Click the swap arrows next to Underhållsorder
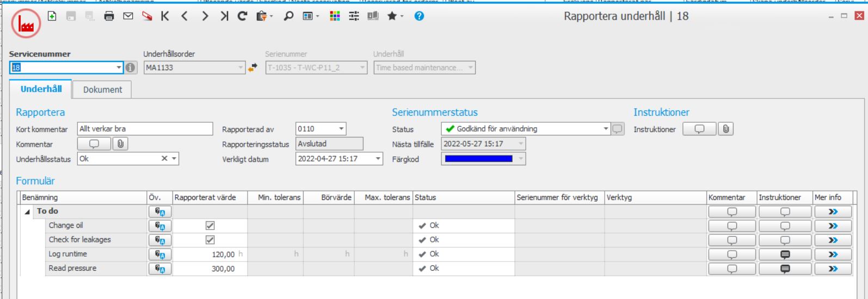The width and height of the screenshot is (868, 299). (x=253, y=68)
